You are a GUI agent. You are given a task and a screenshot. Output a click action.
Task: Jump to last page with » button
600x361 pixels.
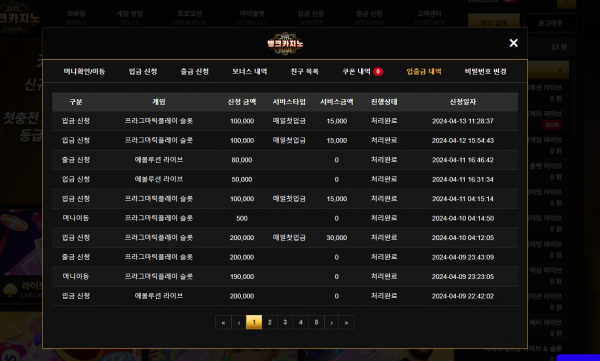tap(346, 322)
